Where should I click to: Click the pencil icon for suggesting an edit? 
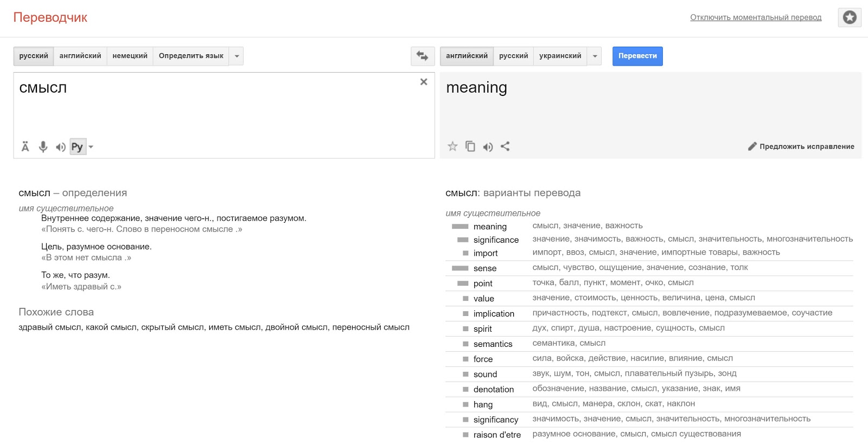(752, 146)
